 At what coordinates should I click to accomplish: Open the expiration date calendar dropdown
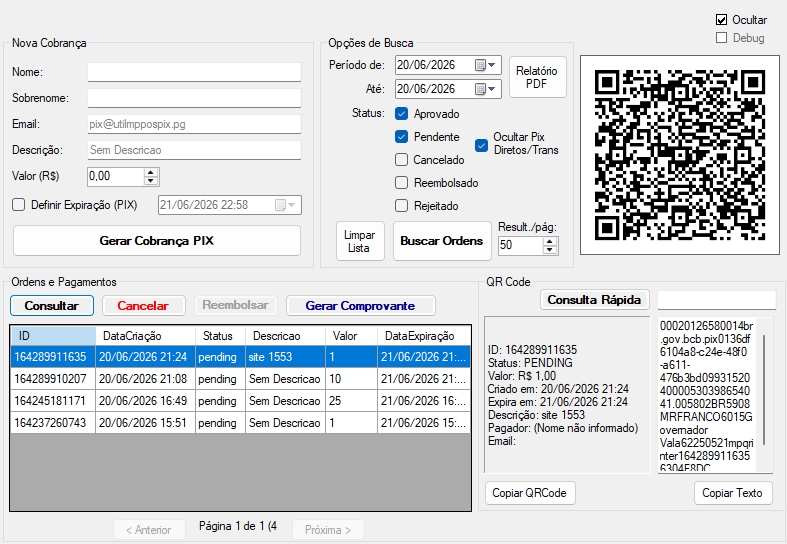286,205
